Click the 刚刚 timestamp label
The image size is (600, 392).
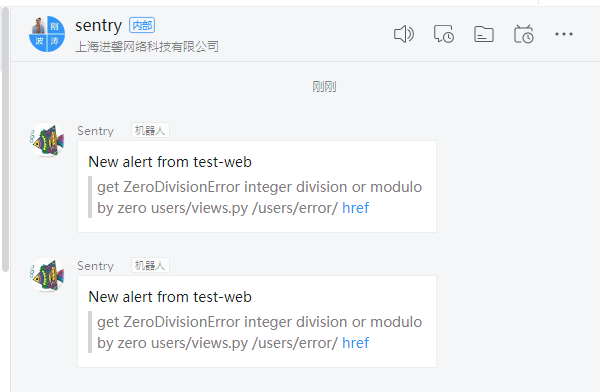(324, 87)
